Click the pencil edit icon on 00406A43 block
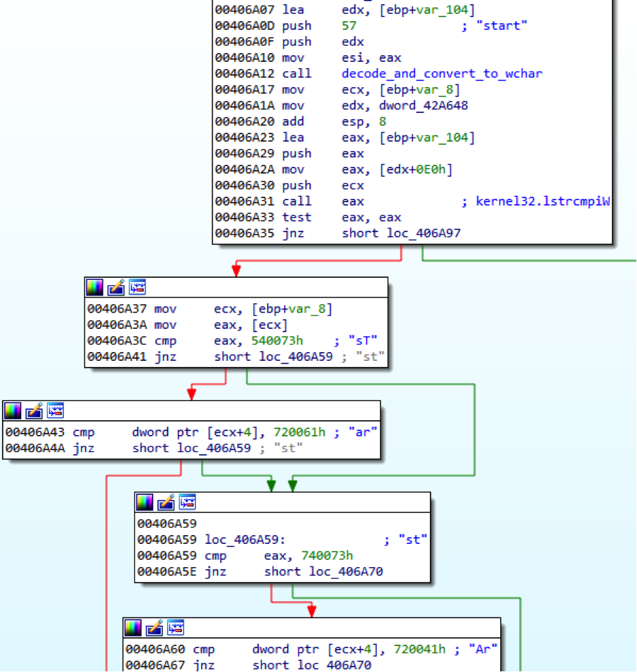This screenshot has height=672, width=637. click(x=34, y=411)
